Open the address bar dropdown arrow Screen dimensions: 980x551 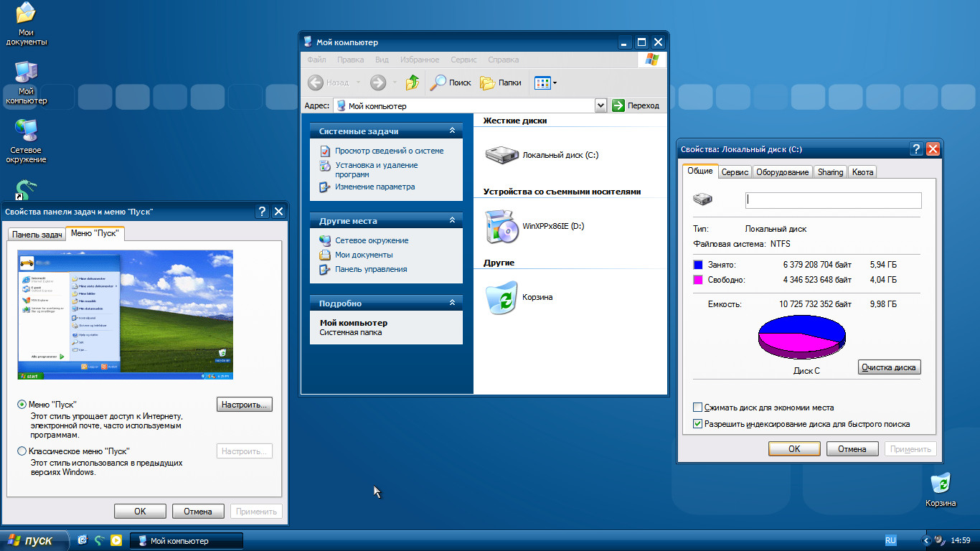pyautogui.click(x=601, y=105)
